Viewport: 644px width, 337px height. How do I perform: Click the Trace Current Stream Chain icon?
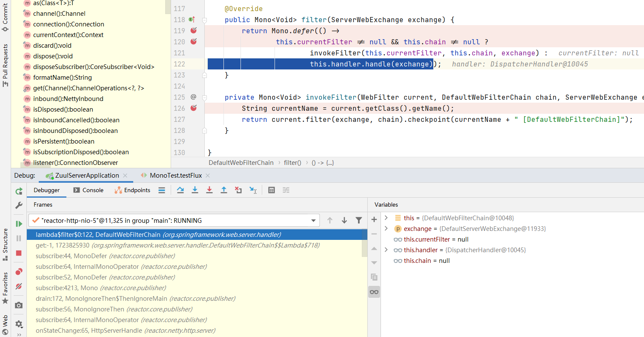(286, 190)
